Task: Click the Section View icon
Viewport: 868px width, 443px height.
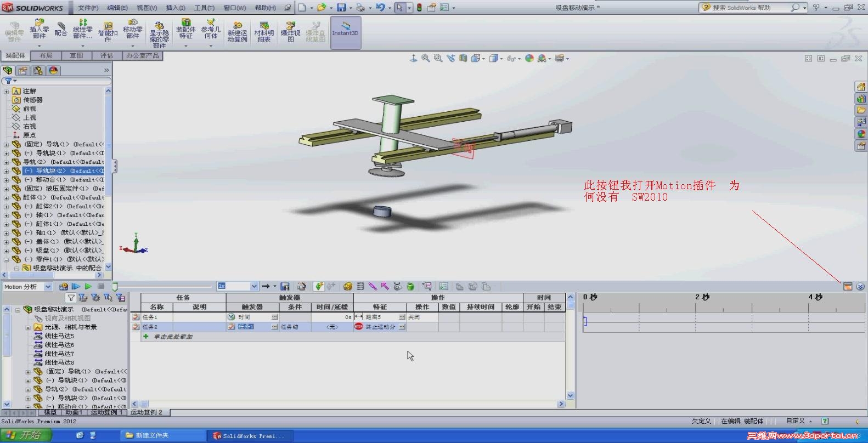Action: (464, 58)
